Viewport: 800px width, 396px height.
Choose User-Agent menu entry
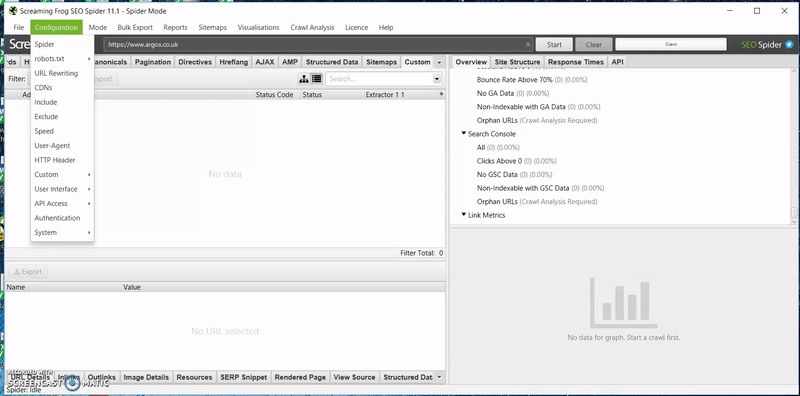click(x=62, y=145)
